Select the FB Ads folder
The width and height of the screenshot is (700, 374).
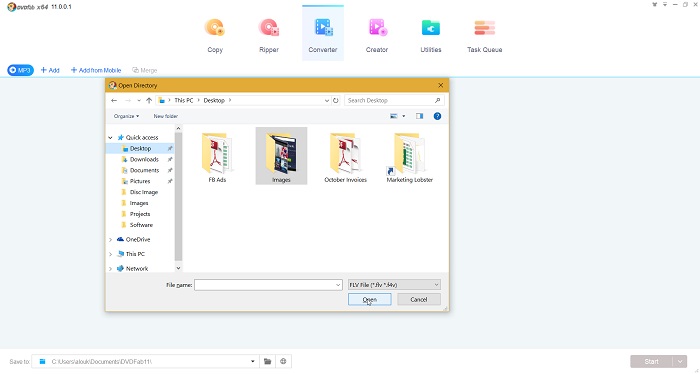click(x=217, y=157)
